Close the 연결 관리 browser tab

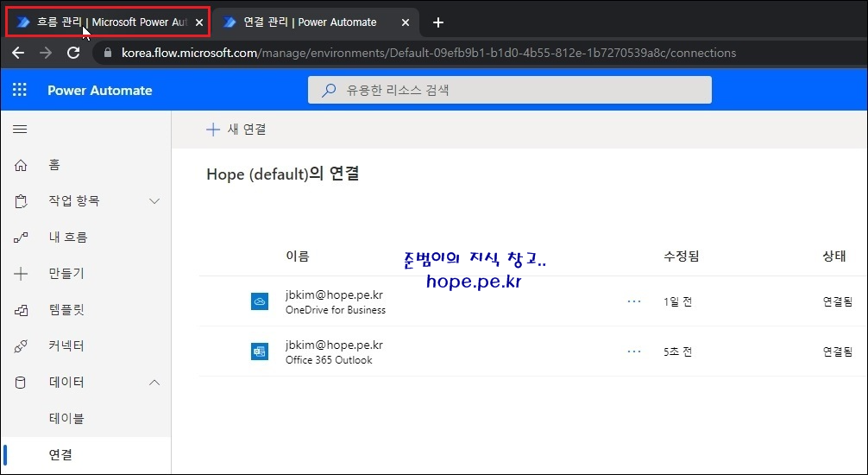[x=406, y=22]
